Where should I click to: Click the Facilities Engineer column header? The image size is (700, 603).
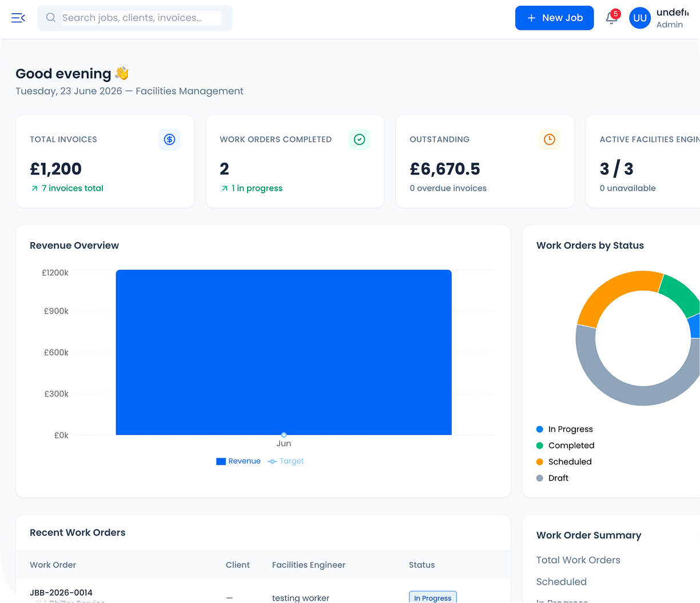[x=309, y=565]
